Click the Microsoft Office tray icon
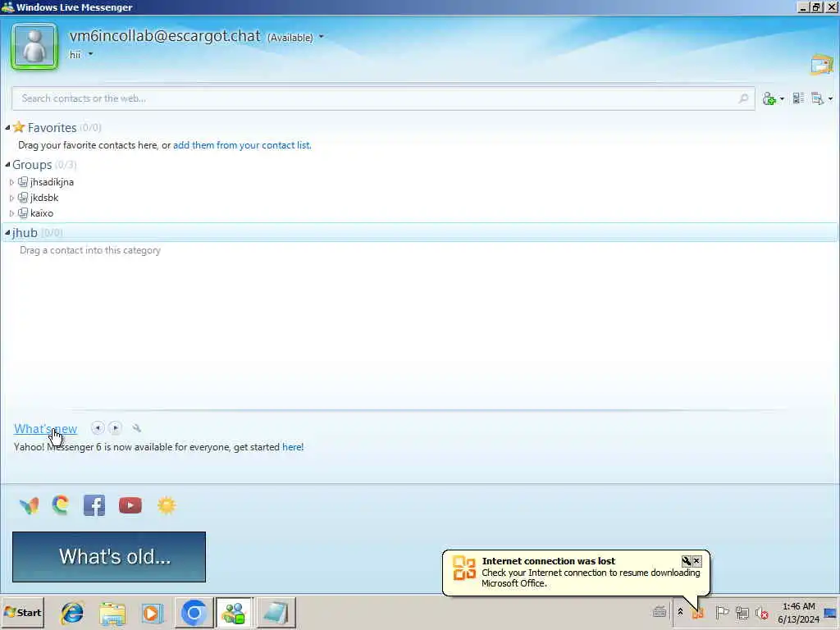Screen dimensions: 840x630 697,612
